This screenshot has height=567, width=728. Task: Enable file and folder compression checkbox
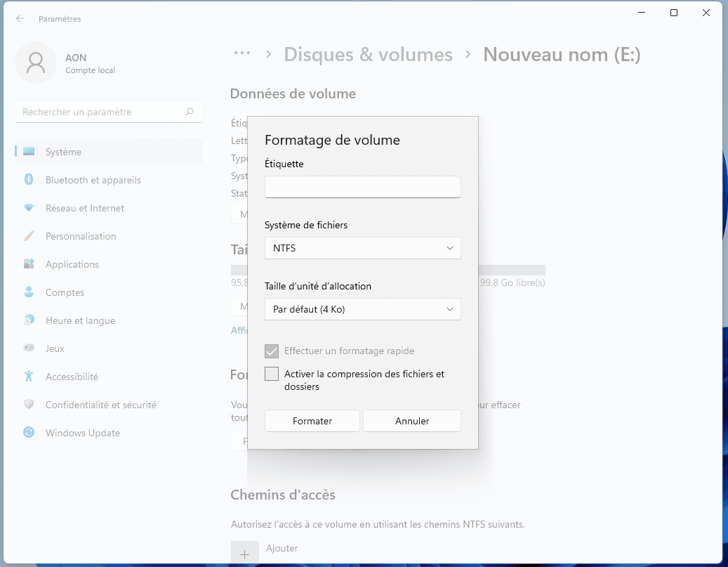click(272, 374)
